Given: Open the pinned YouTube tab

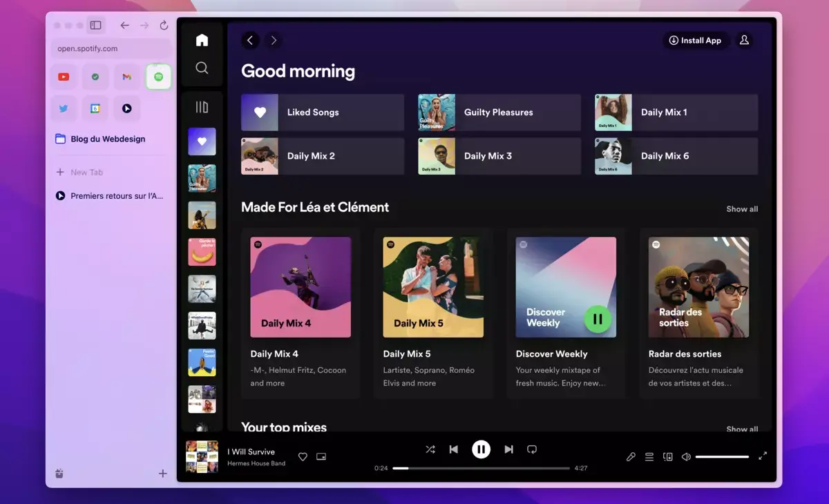Looking at the screenshot, I should click(64, 77).
